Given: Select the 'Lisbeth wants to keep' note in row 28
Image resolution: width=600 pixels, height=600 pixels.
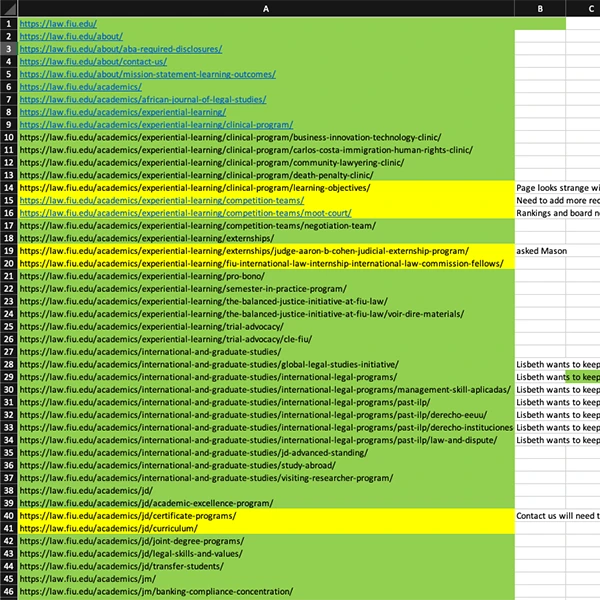Looking at the screenshot, I should click(x=558, y=365).
